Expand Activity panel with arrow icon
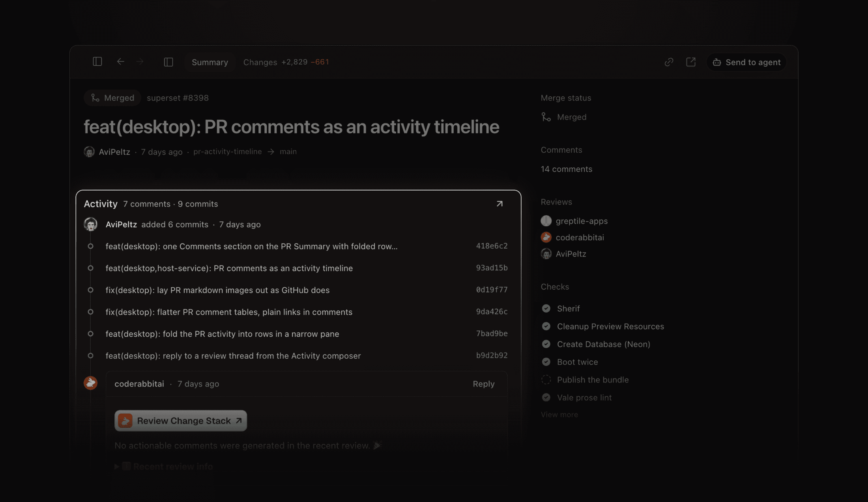Screen dimensions: 868x502 pyautogui.click(x=499, y=204)
